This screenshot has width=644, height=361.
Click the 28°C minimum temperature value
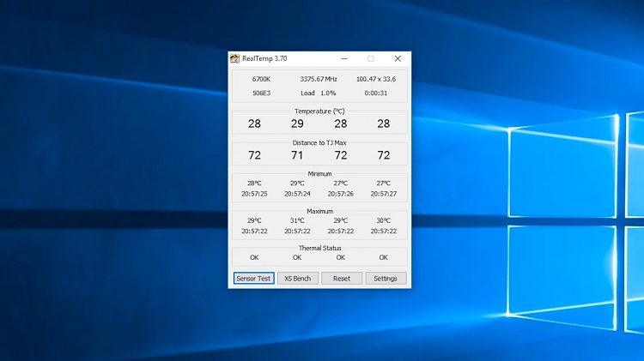254,183
